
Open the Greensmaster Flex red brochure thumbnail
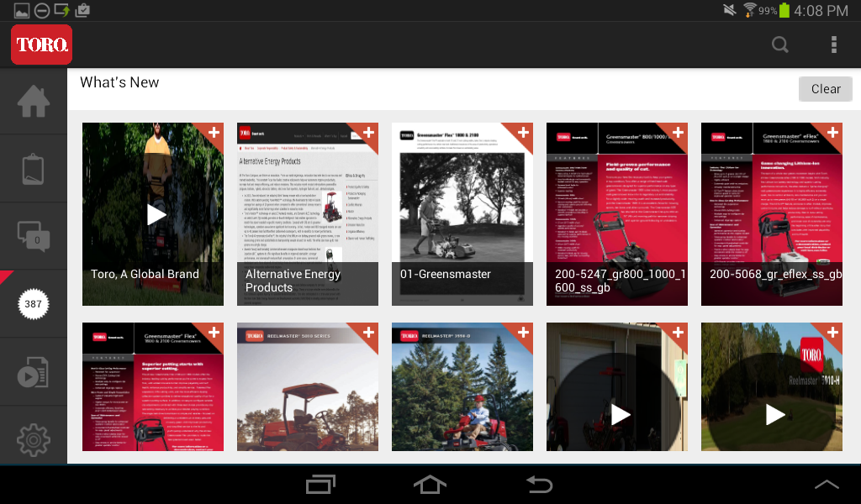coord(153,387)
